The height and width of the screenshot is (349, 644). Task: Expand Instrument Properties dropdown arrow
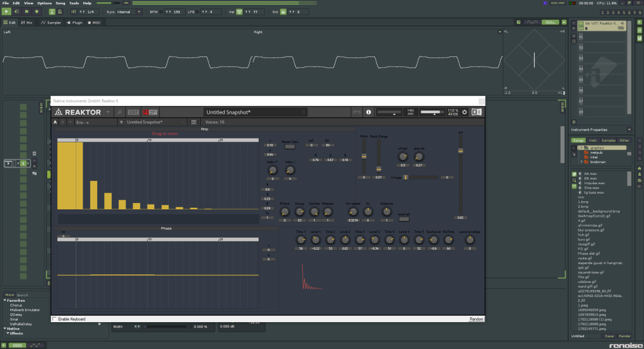pyautogui.click(x=629, y=129)
